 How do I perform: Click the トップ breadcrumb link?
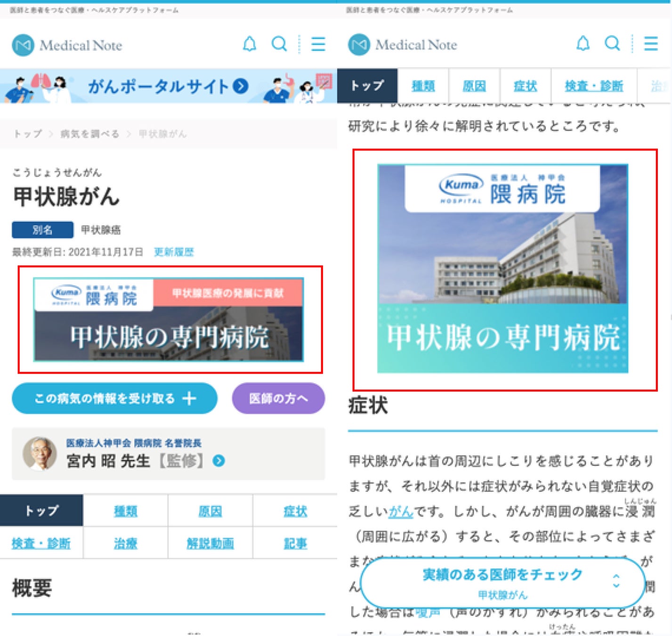[x=28, y=134]
